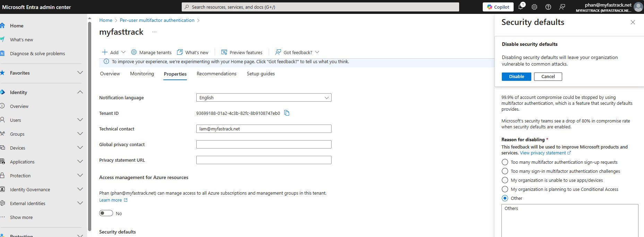Click the Identity Governance icon
This screenshot has width=644, height=237.
point(2,189)
